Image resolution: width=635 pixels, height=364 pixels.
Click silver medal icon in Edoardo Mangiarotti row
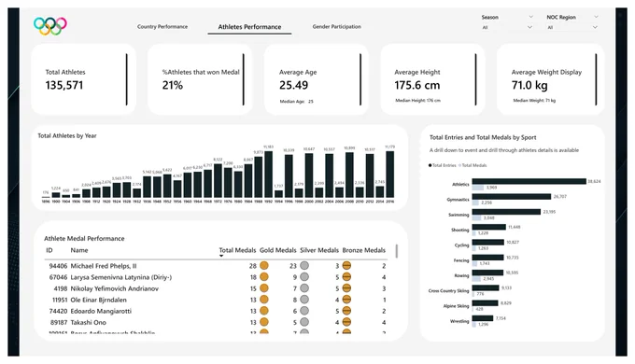click(x=304, y=311)
